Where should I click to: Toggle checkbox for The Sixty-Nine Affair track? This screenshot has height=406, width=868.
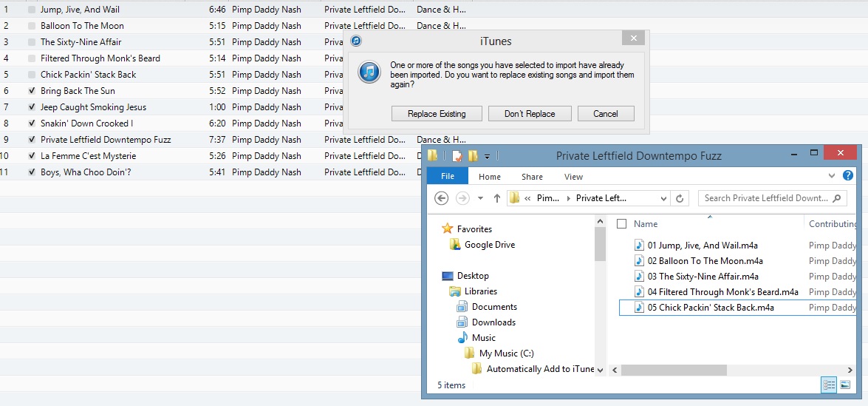(32, 42)
